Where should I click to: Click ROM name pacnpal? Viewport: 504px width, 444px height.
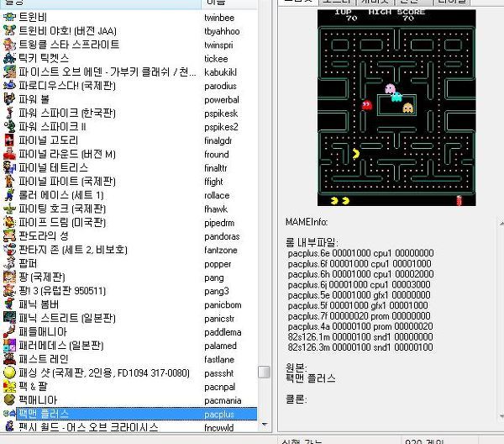[220, 387]
